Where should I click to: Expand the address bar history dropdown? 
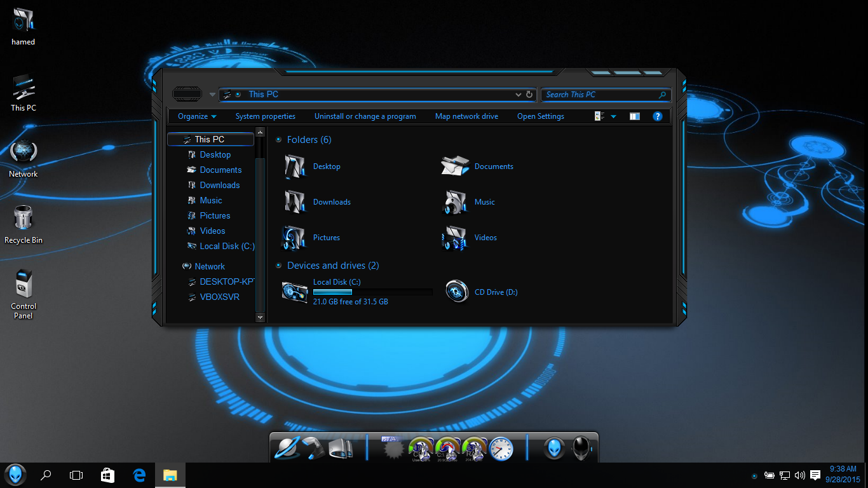[x=519, y=95]
